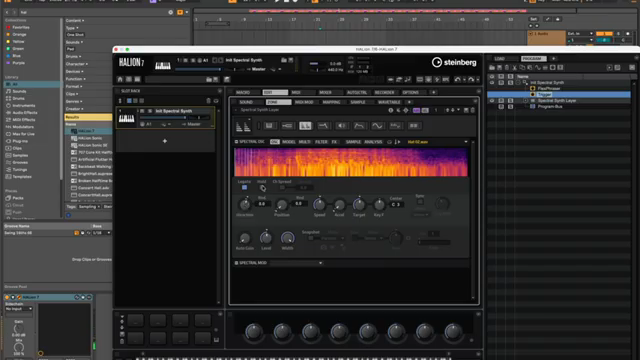This screenshot has width=640, height=360.
Task: Select the envelope section icon in zone editor
Action: (359, 126)
